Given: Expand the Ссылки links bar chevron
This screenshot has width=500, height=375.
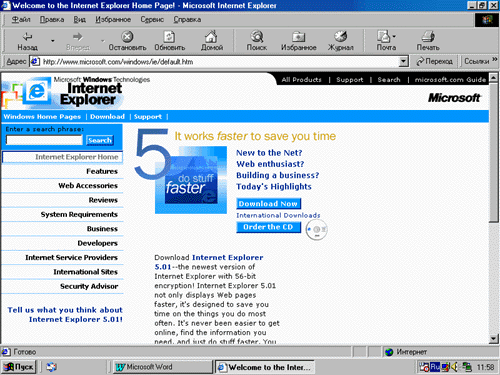Looking at the screenshot, I should [495, 59].
